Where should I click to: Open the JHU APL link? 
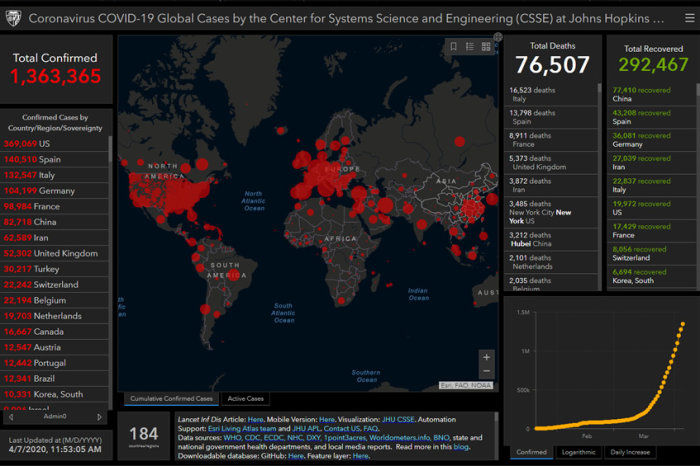(x=306, y=429)
